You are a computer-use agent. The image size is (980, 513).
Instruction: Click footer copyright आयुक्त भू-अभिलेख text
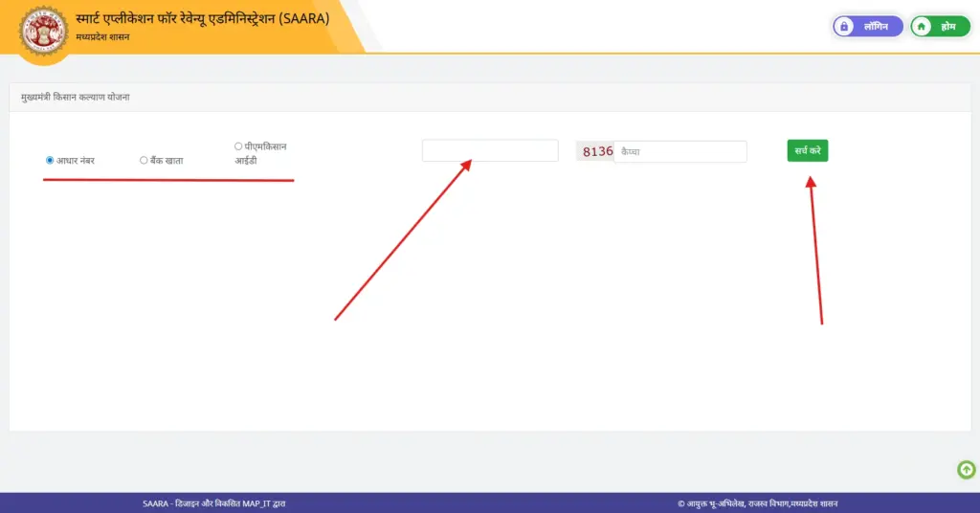pyautogui.click(x=758, y=503)
